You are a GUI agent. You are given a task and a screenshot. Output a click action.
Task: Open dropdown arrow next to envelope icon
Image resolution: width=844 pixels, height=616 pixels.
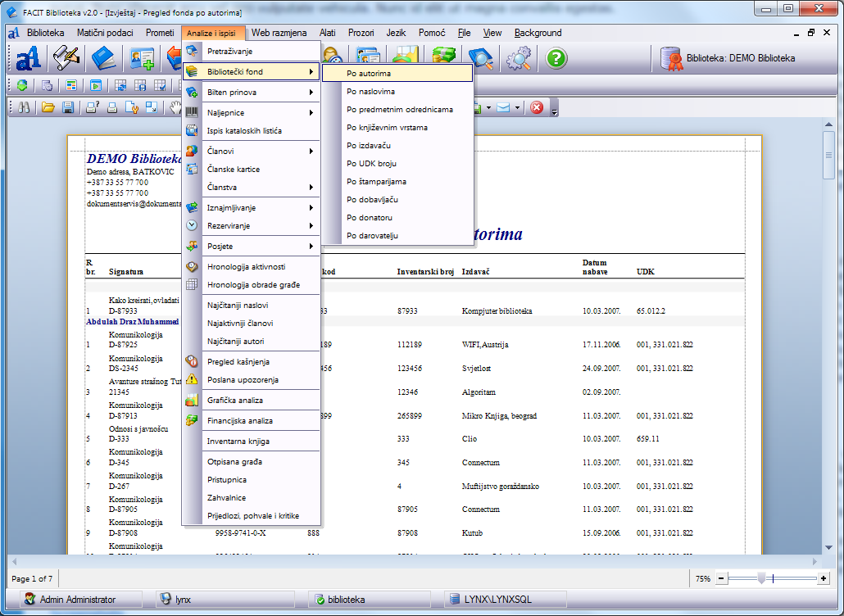pos(517,107)
